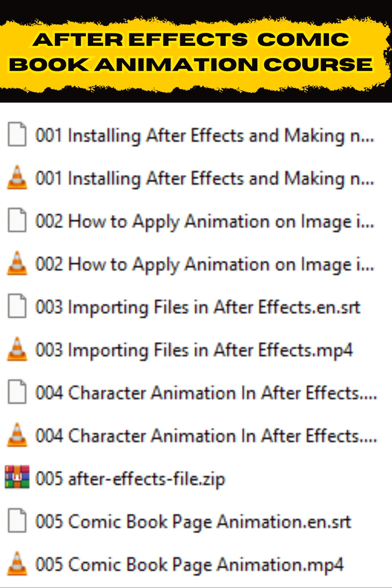The width and height of the screenshot is (392, 588).
Task: Click VLC icon of 003 Importing Files mp4
Action: (17, 349)
